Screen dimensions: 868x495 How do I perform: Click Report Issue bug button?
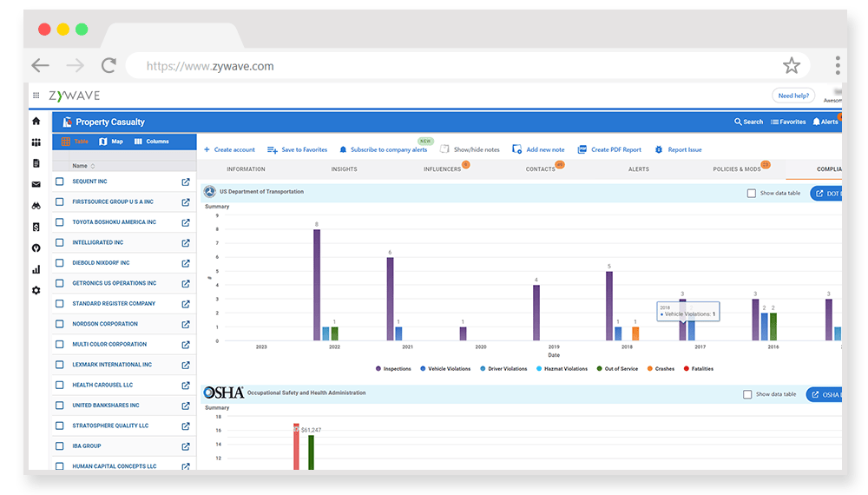[x=678, y=149]
